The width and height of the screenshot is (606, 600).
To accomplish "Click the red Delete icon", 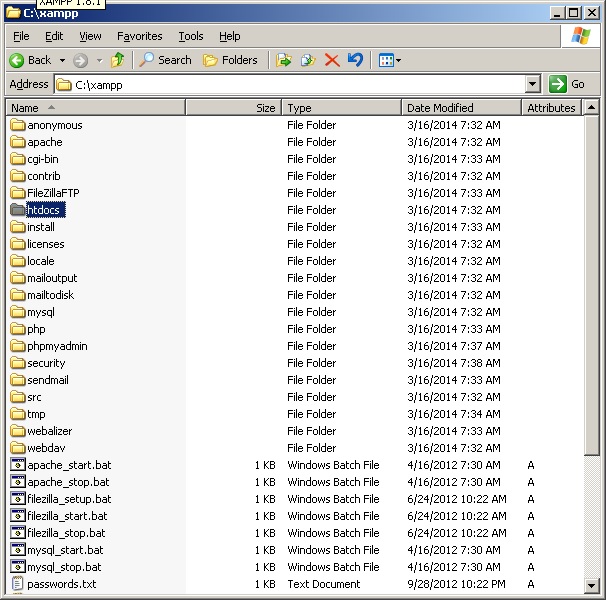I will coord(332,60).
